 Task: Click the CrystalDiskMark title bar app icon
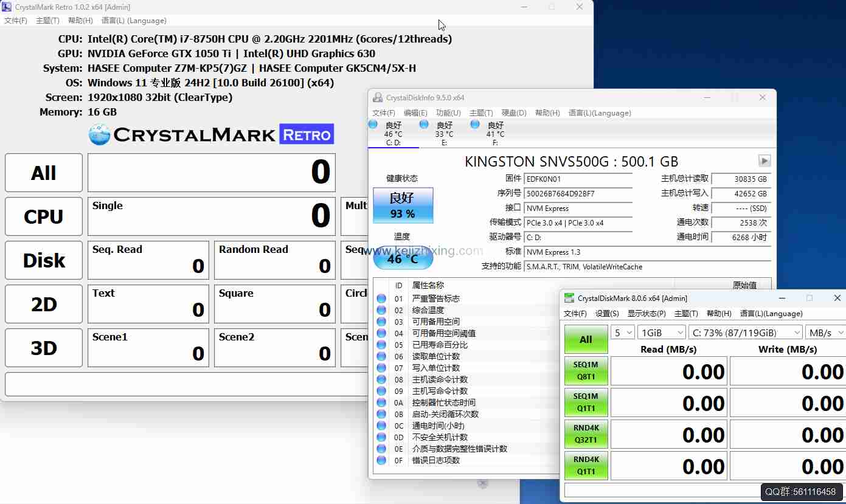(x=569, y=298)
